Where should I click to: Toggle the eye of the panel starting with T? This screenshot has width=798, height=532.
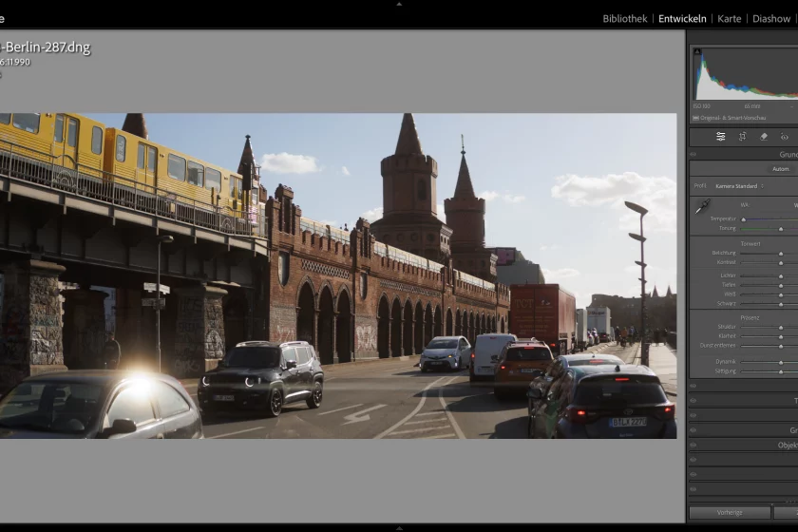693,401
